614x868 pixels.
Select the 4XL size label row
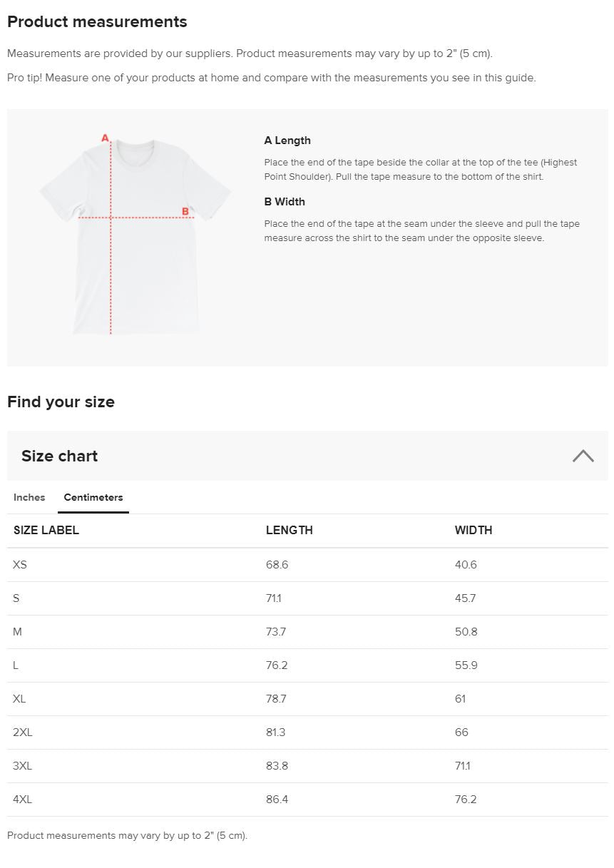point(22,799)
